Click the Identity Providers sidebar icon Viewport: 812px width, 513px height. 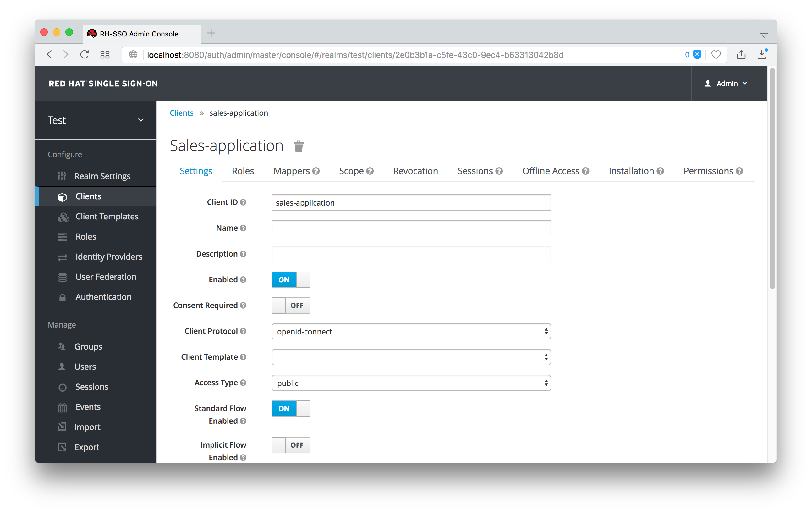[63, 256]
